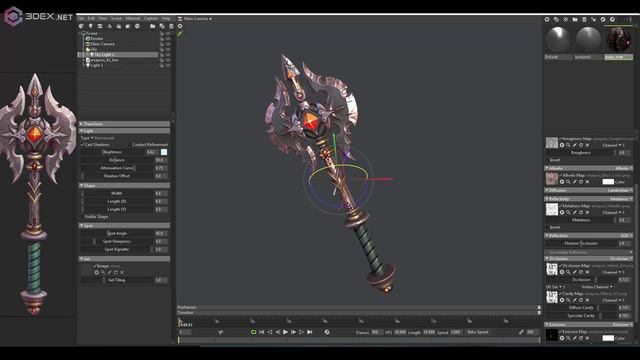Expand the weapon mesh tree node
The height and width of the screenshot is (360, 640).
point(84,60)
